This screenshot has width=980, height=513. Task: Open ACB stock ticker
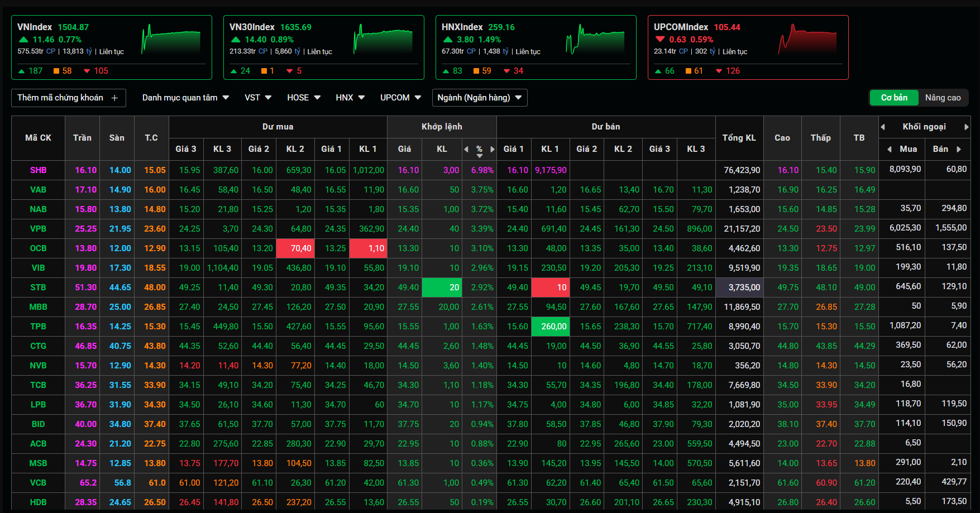coord(38,444)
